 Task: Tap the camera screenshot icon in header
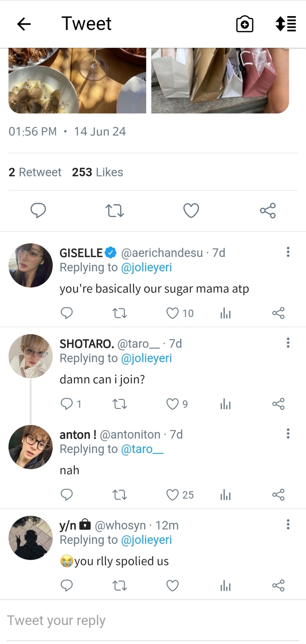coord(245,24)
